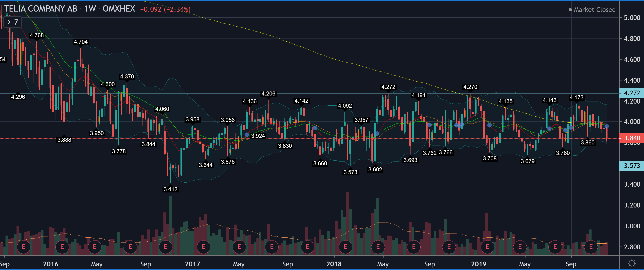Click the 3.412 low pivot label
644x270 pixels.
click(170, 189)
